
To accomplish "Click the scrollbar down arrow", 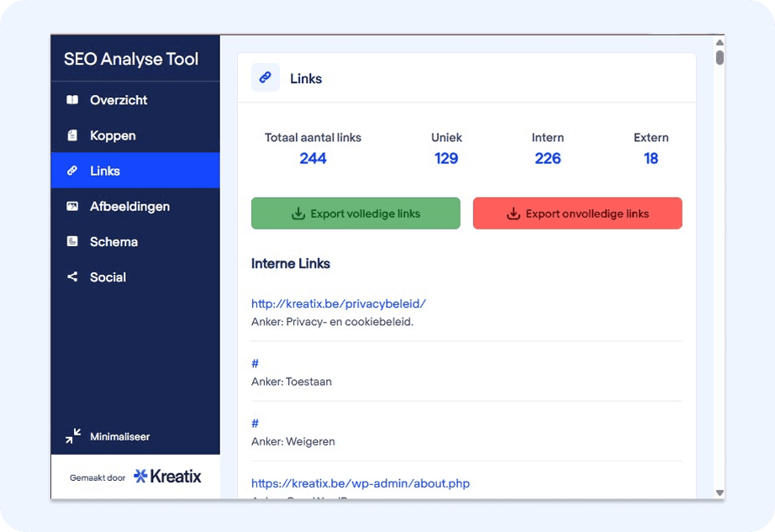I will coord(720,492).
